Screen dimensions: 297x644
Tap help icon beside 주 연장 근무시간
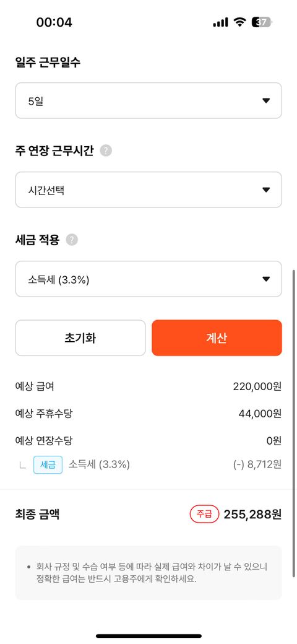(x=106, y=150)
